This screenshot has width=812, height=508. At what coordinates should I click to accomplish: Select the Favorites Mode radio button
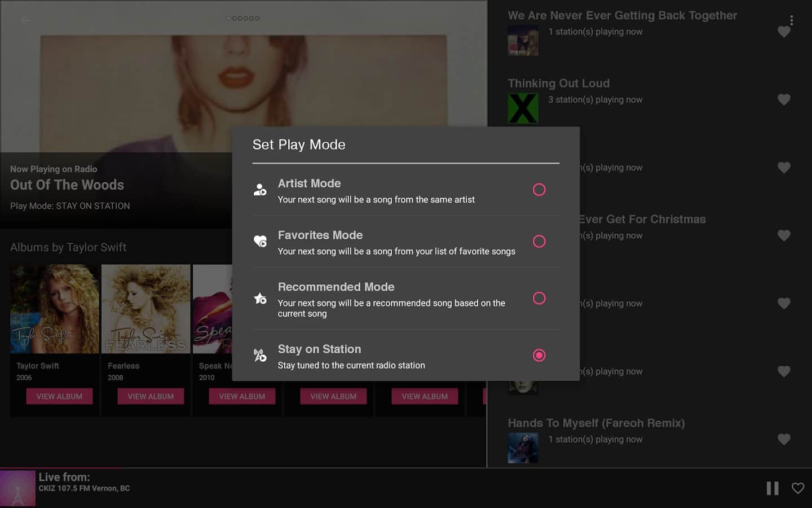pos(539,242)
